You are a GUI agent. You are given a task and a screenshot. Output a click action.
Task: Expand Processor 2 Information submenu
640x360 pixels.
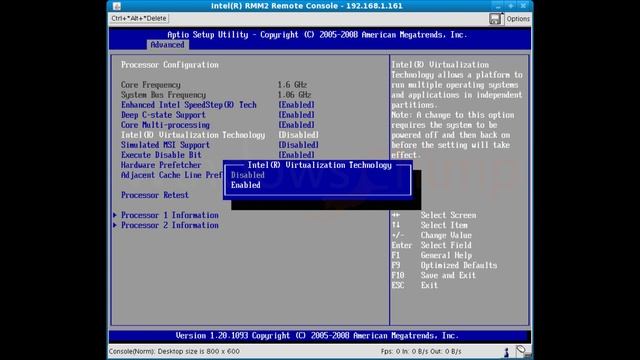(169, 225)
